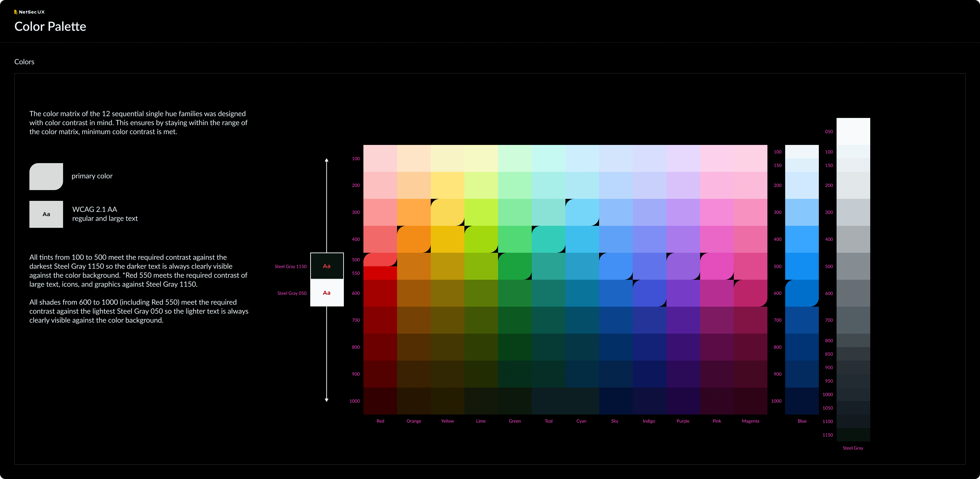Select the Green 500 primary swatch
Image resolution: width=980 pixels, height=479 pixels.
[x=515, y=266]
